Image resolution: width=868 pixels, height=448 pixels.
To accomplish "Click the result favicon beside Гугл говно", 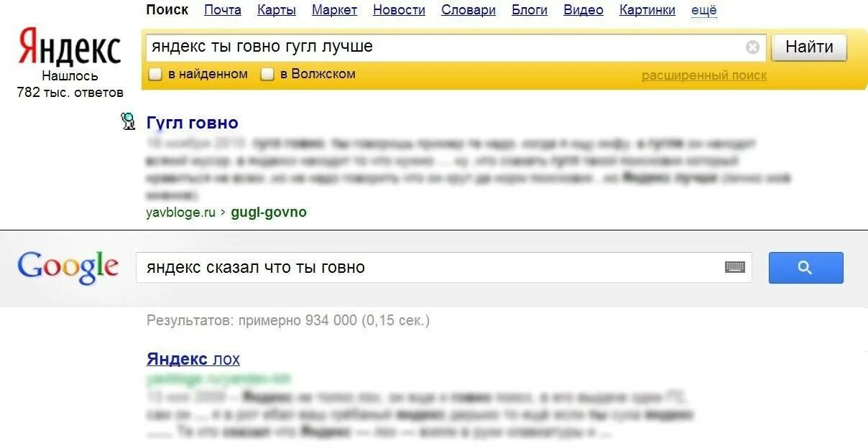I will (x=129, y=122).
